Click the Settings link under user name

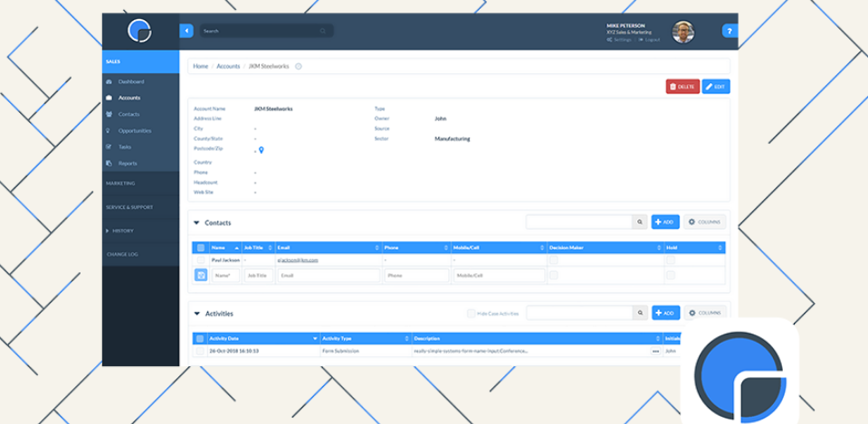coord(619,40)
